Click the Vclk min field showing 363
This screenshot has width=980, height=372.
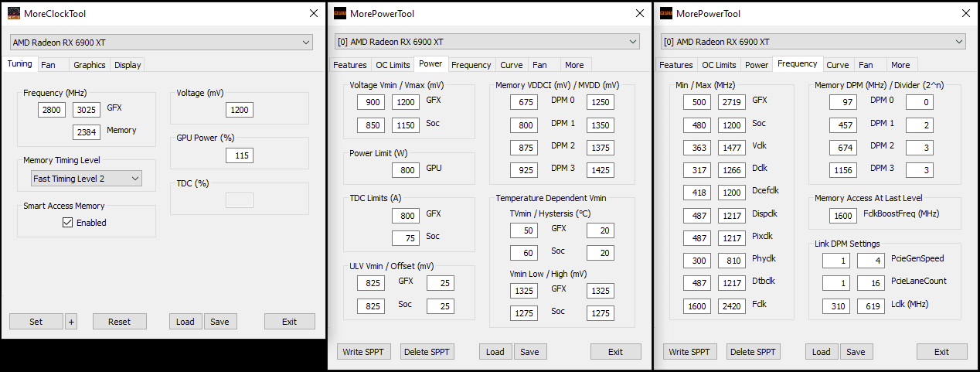(697, 148)
